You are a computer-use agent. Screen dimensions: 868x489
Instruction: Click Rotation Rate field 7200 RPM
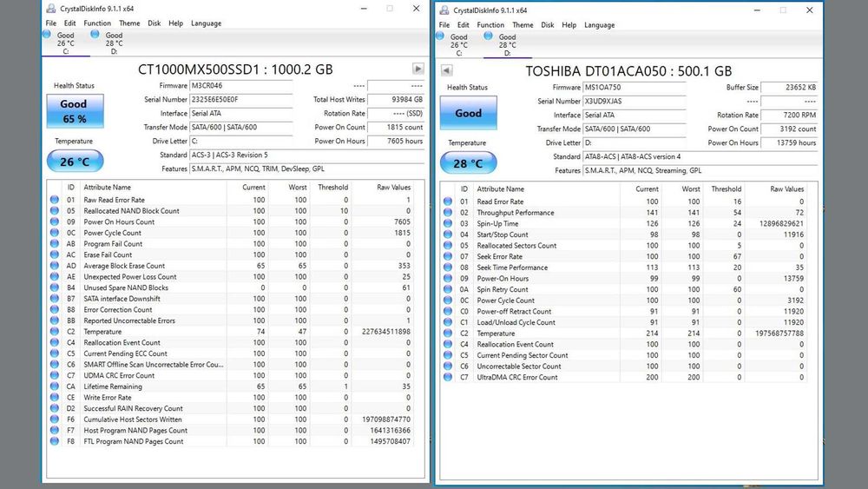[x=789, y=116]
